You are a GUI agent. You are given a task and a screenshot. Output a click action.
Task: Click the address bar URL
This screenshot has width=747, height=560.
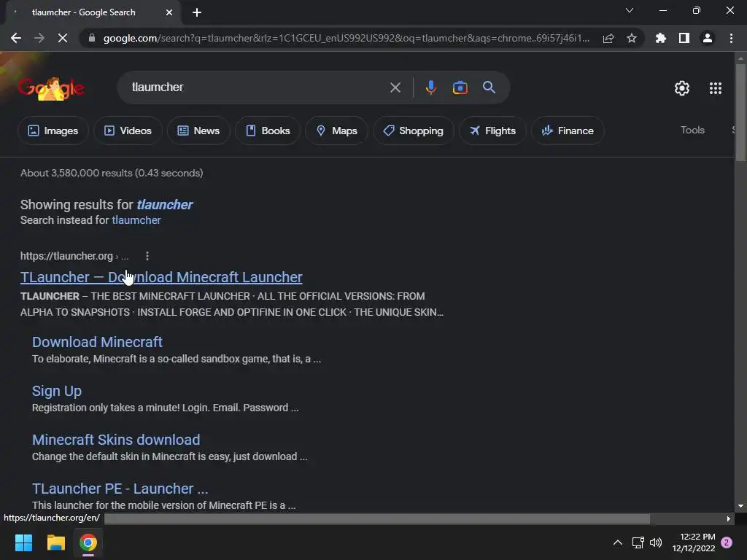pyautogui.click(x=346, y=38)
